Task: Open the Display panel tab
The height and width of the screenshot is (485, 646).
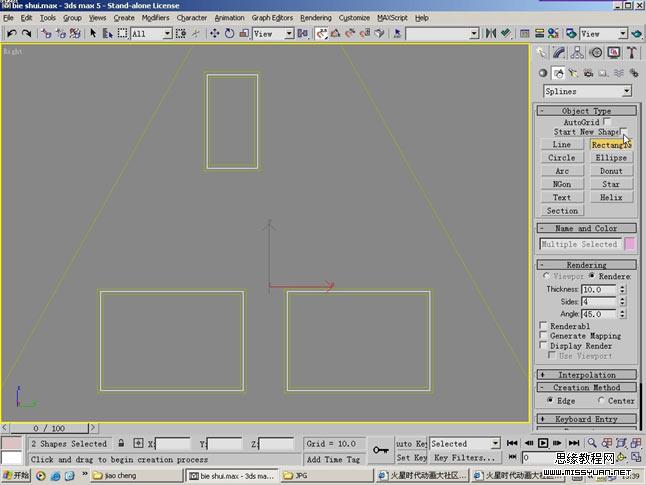Action: click(x=614, y=53)
